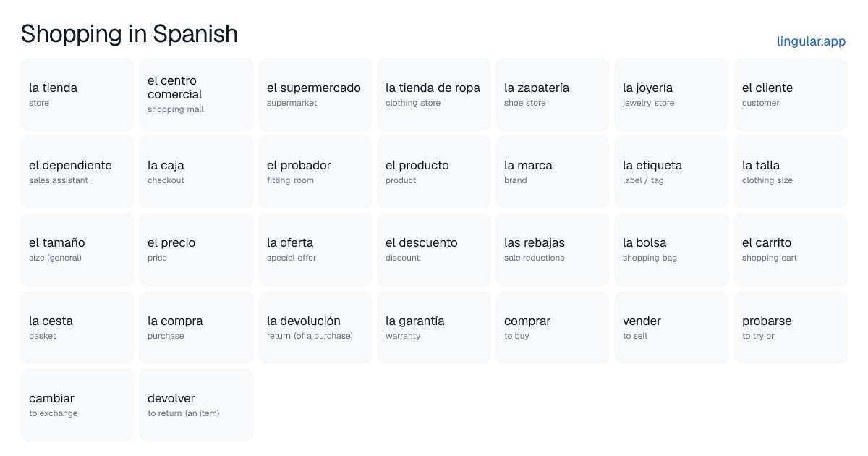The height and width of the screenshot is (456, 868).
Task: Click the "el descuento" discount card
Action: pos(434,250)
